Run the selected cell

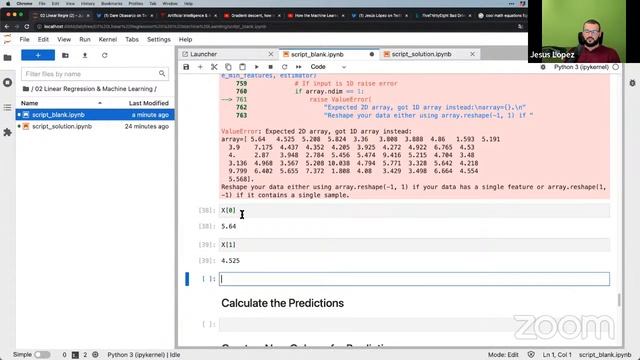pyautogui.click(x=256, y=67)
